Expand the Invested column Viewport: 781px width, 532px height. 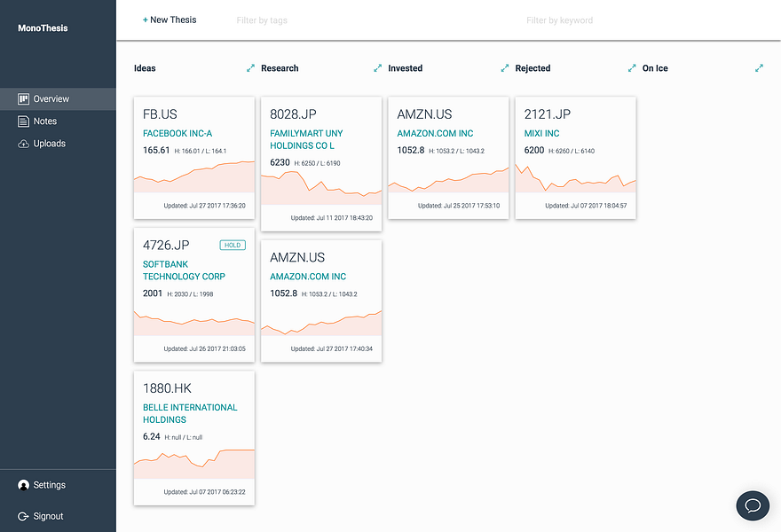point(505,68)
